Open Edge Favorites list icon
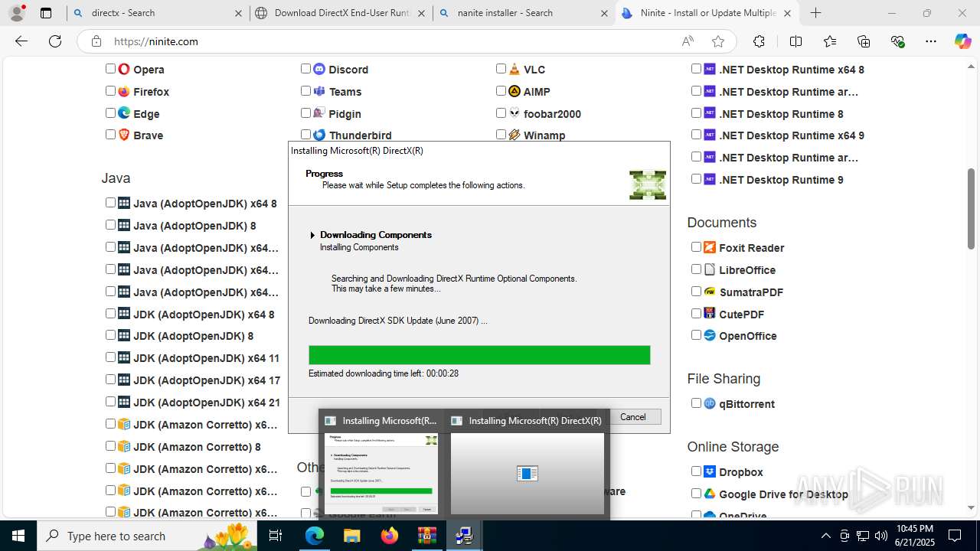 830,41
